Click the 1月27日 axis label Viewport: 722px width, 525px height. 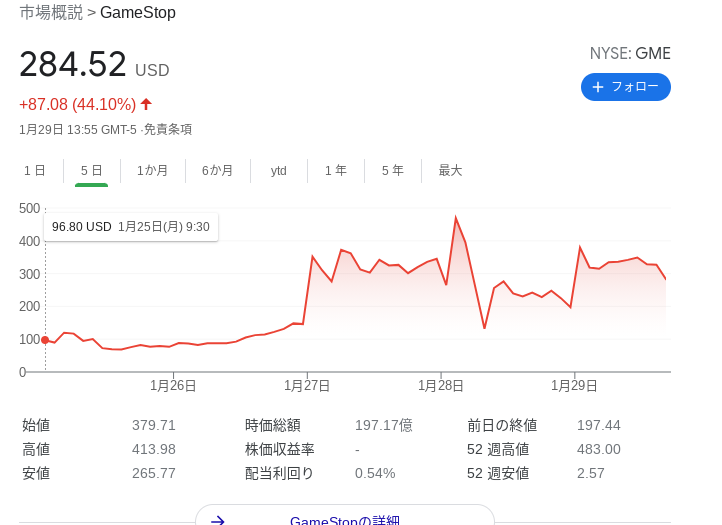(x=307, y=385)
